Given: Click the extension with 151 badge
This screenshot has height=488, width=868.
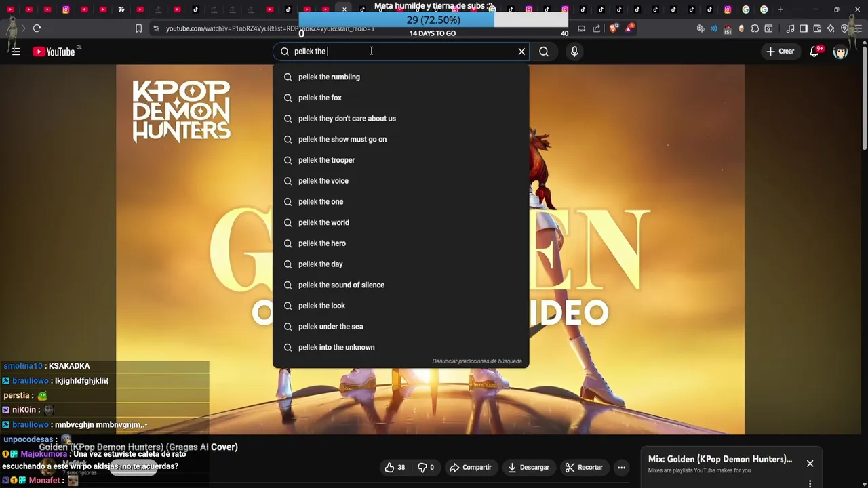Looking at the screenshot, I should tap(728, 28).
